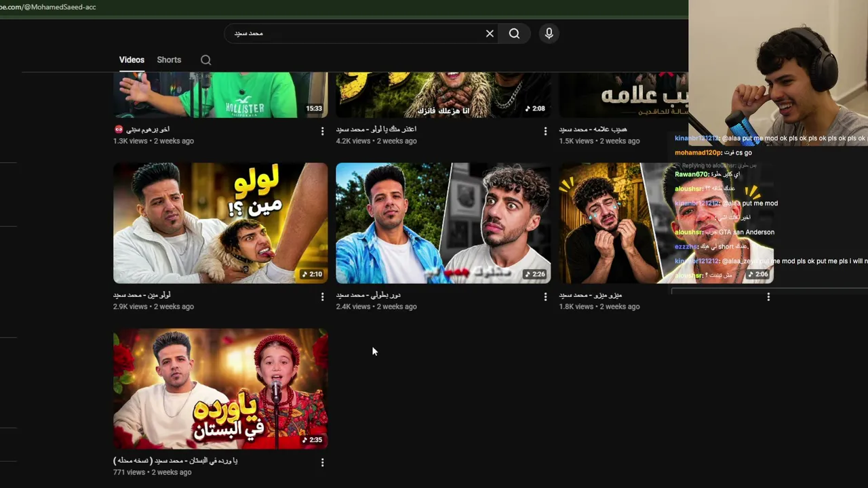Open the options menu for the 4.2K views video
868x488 pixels.
[545, 131]
